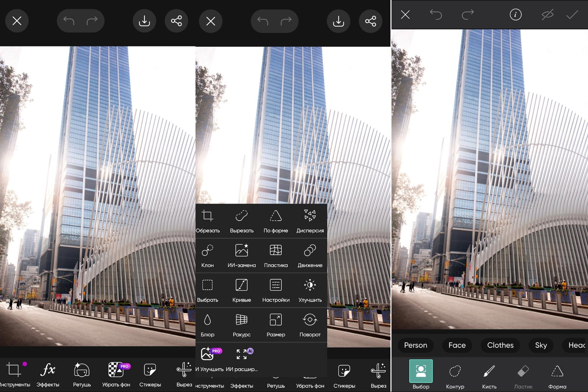Viewport: 588px width, 392px height.
Task: Open the Поворот rotate tool
Action: 310,325
